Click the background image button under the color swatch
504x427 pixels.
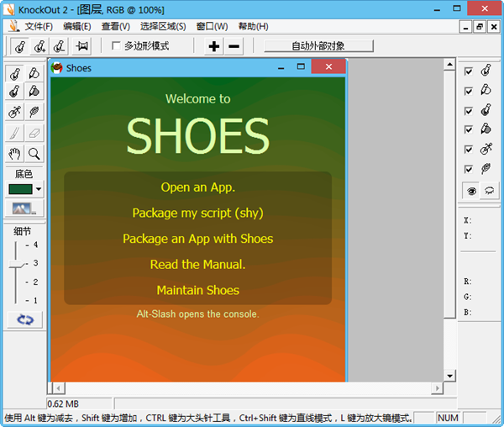24,208
